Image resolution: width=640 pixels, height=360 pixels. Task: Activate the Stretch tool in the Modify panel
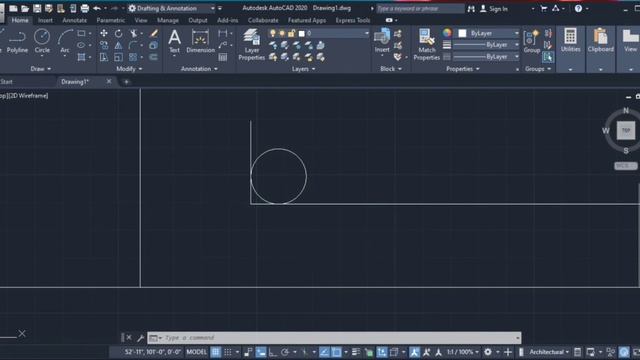pos(104,57)
